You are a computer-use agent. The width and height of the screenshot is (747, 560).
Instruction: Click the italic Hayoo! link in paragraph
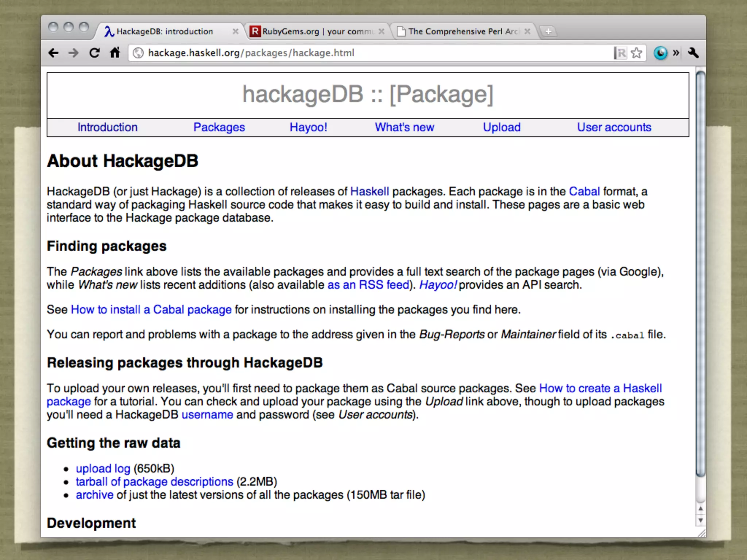pyautogui.click(x=438, y=285)
